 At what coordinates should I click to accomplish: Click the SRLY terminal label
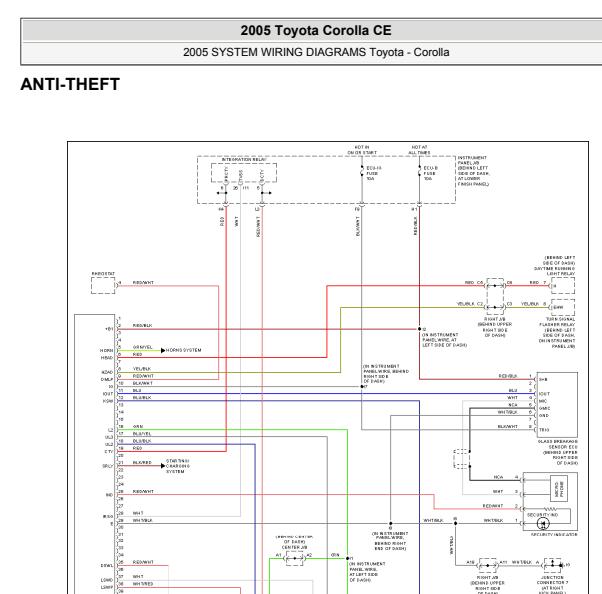coord(108,466)
